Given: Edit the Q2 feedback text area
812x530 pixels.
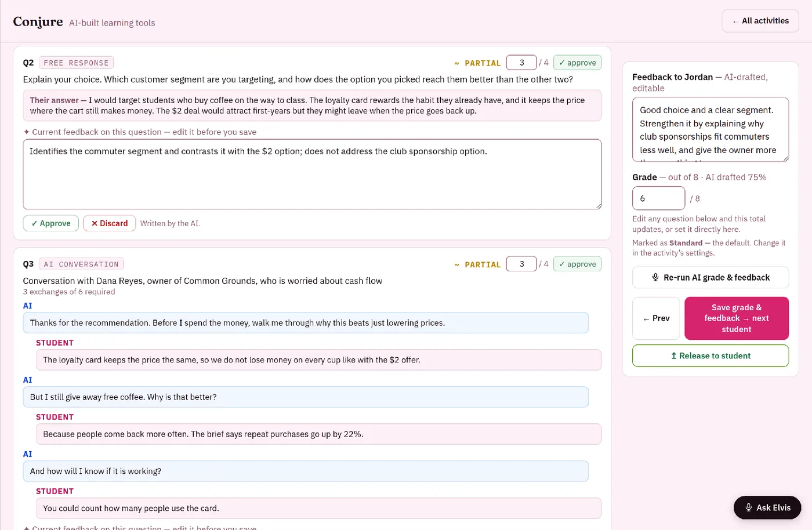Looking at the screenshot, I should tap(312, 174).
